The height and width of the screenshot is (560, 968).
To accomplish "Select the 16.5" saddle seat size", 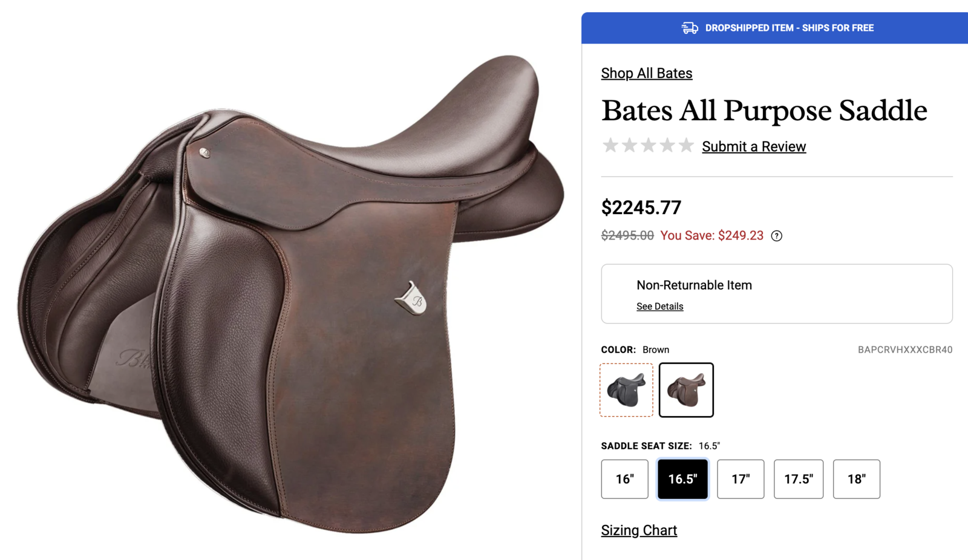I will tap(682, 479).
